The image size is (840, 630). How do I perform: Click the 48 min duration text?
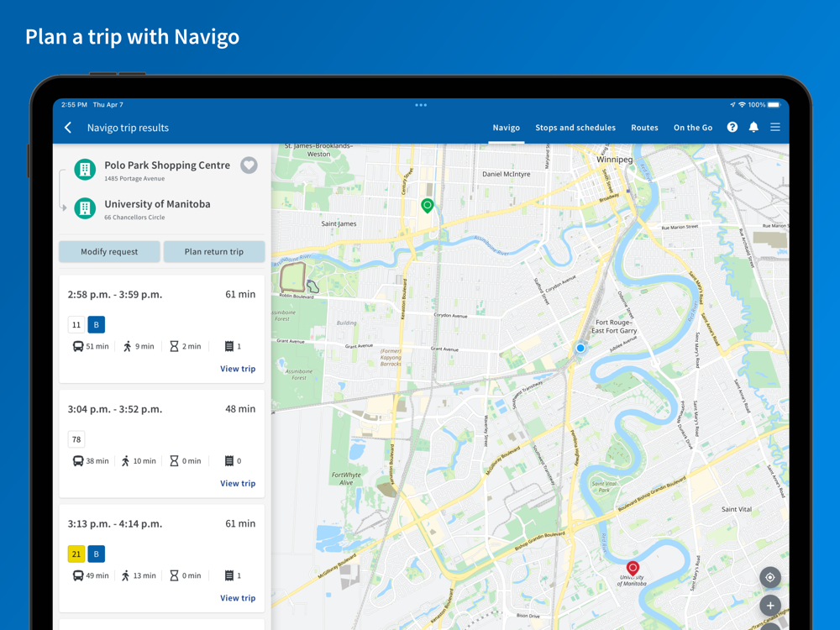pyautogui.click(x=240, y=409)
